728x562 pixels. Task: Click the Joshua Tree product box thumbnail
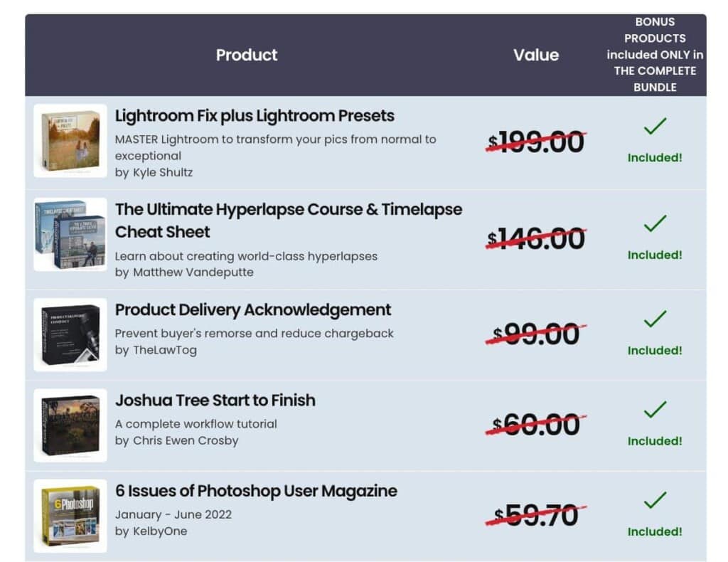coord(70,425)
